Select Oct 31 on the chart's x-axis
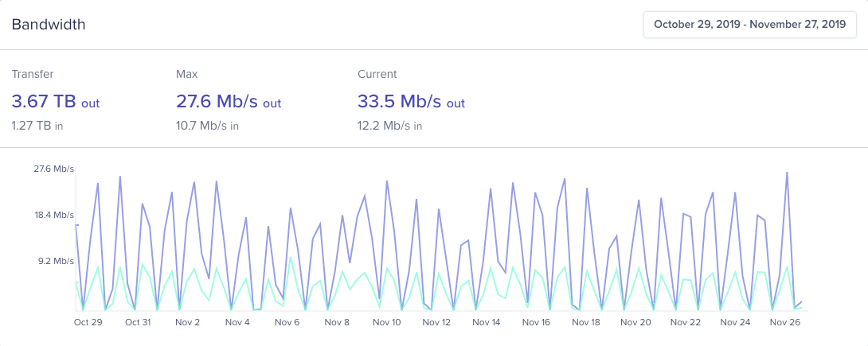The width and height of the screenshot is (868, 346). click(138, 322)
